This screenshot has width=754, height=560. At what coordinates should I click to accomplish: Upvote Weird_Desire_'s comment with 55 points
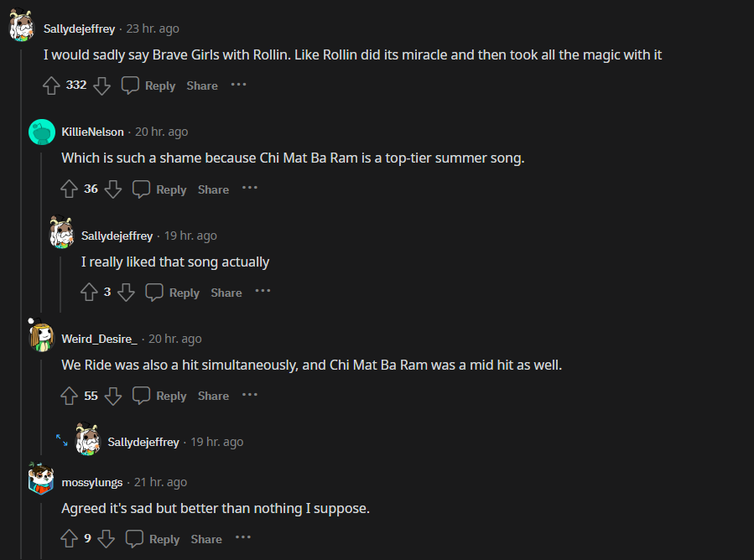(70, 396)
